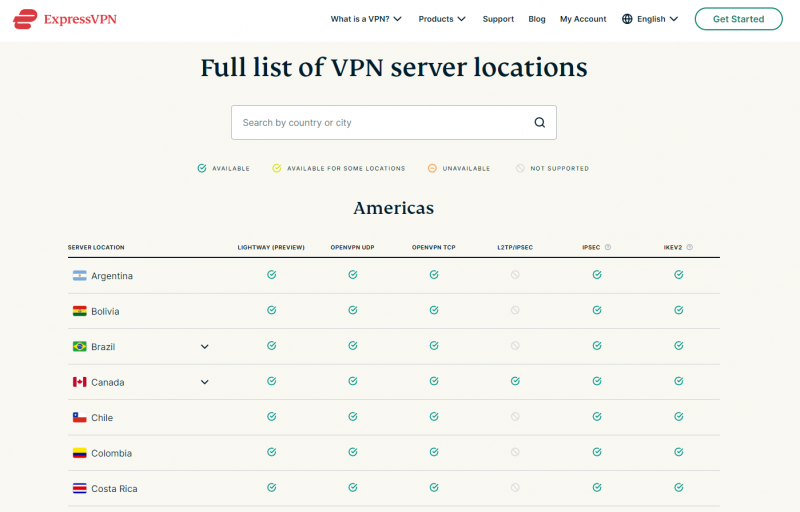Viewport: 800px width, 512px height.
Task: Open the Blog page
Action: [x=537, y=19]
